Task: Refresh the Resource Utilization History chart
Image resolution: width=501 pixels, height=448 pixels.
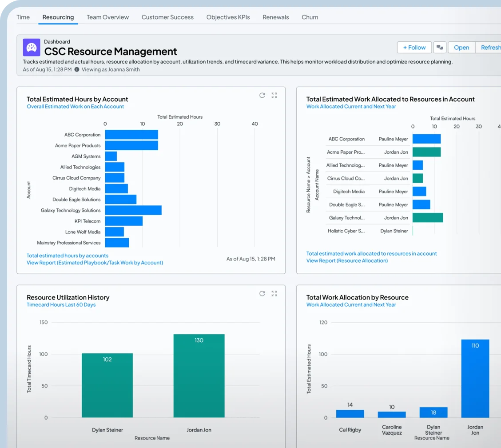Action: (x=262, y=293)
